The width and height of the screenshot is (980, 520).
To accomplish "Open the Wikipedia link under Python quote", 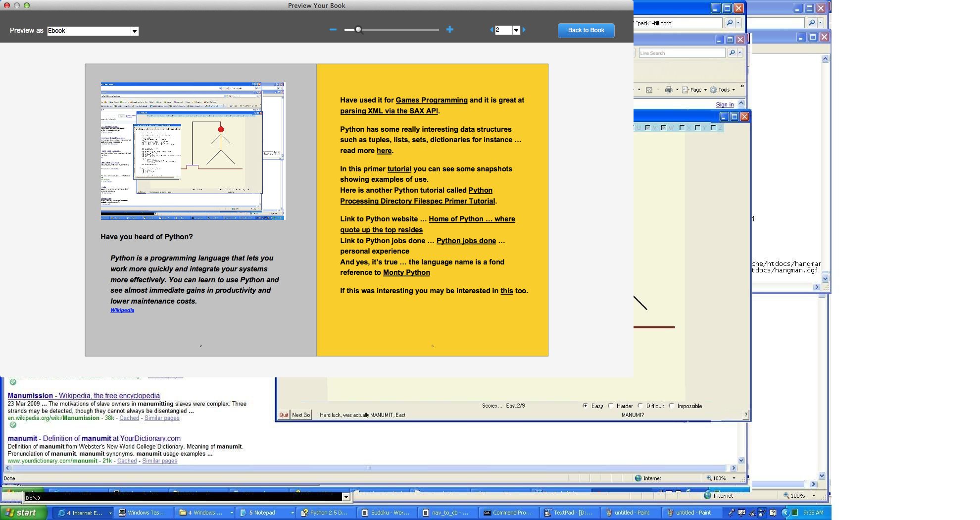I will (122, 311).
